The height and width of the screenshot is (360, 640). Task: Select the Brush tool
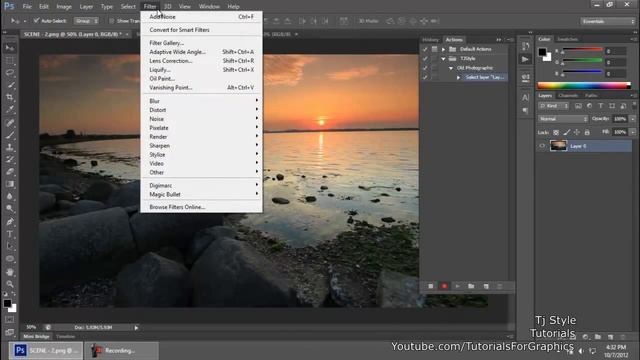(10, 135)
